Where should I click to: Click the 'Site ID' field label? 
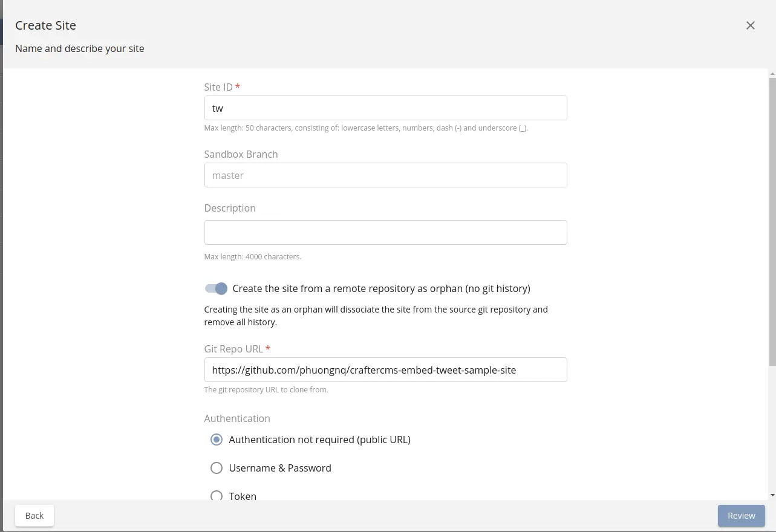click(x=218, y=87)
